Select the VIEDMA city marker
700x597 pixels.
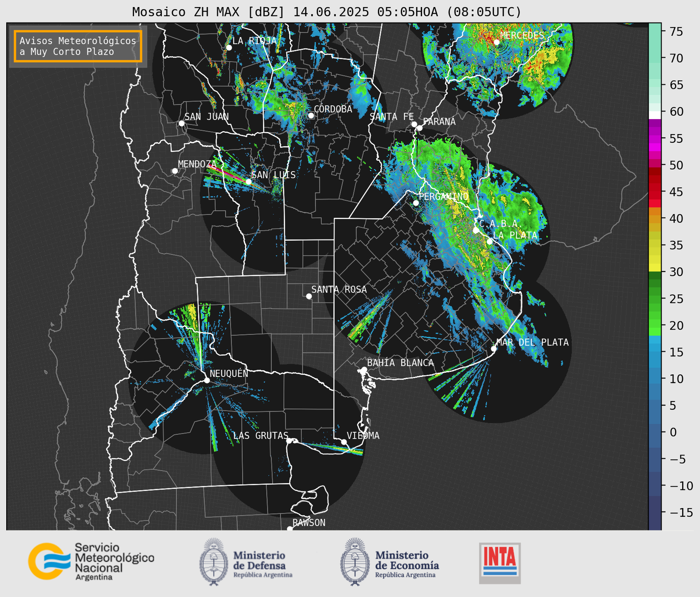(344, 442)
